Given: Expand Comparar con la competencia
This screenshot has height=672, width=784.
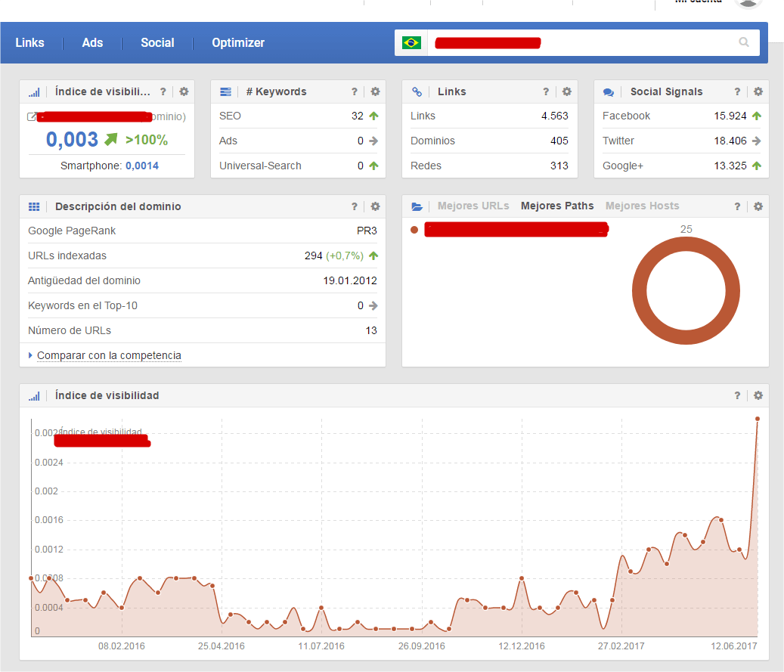Looking at the screenshot, I should coord(109,355).
